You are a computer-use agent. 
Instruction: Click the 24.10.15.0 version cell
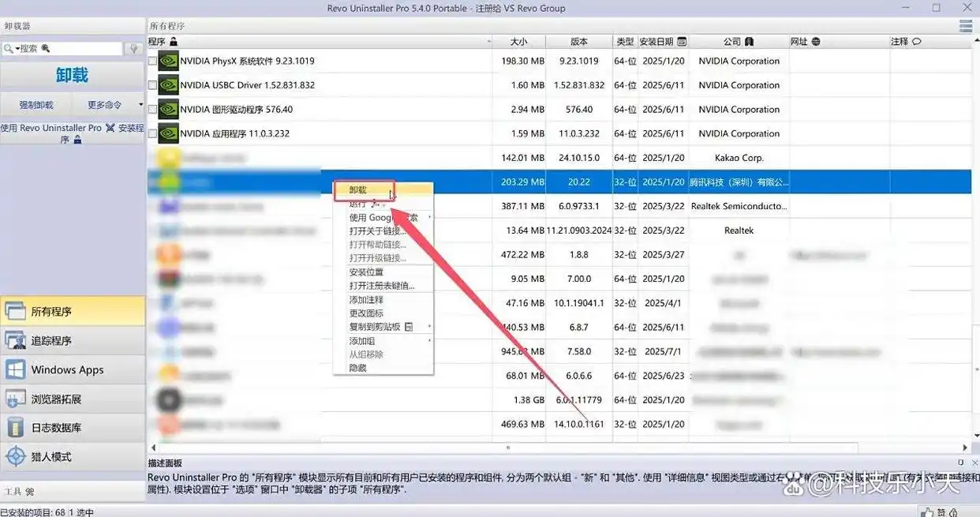point(579,158)
